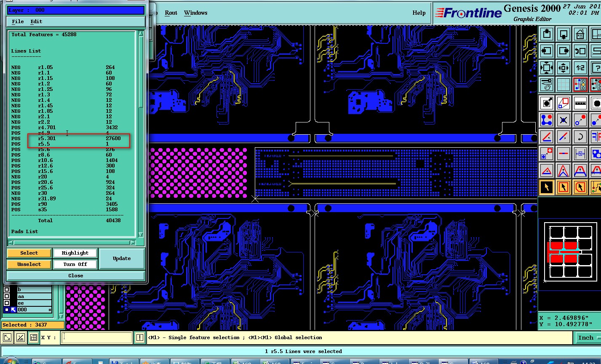The height and width of the screenshot is (364, 601).
Task: Toggle checkbox for layer aa
Action: (x=7, y=296)
